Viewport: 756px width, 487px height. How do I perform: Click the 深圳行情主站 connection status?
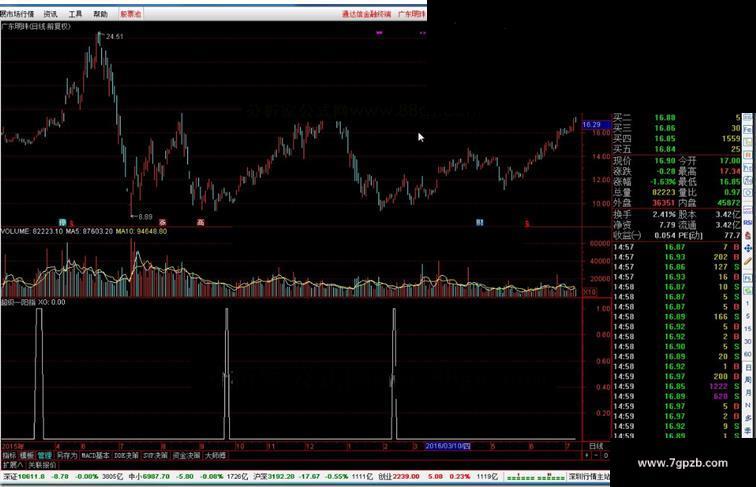coord(589,477)
